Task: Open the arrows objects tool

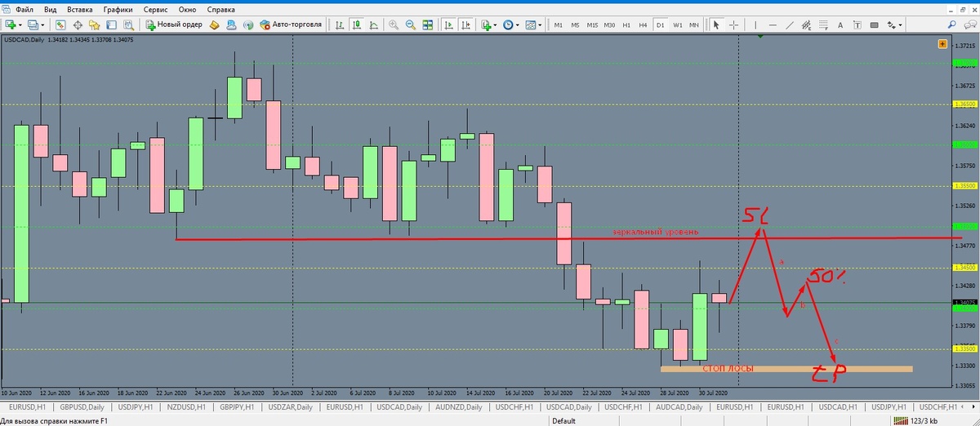Action: 890,24
